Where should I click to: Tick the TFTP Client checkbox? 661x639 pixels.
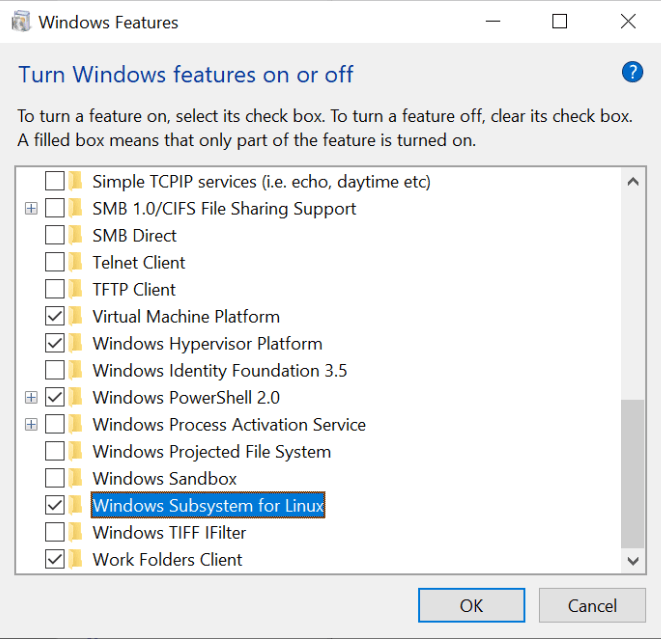[55, 289]
